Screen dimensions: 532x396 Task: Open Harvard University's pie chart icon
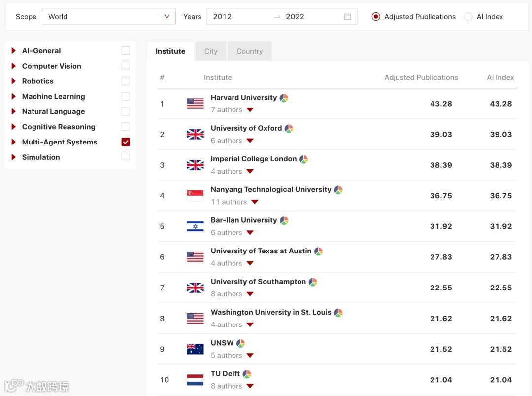coord(284,98)
